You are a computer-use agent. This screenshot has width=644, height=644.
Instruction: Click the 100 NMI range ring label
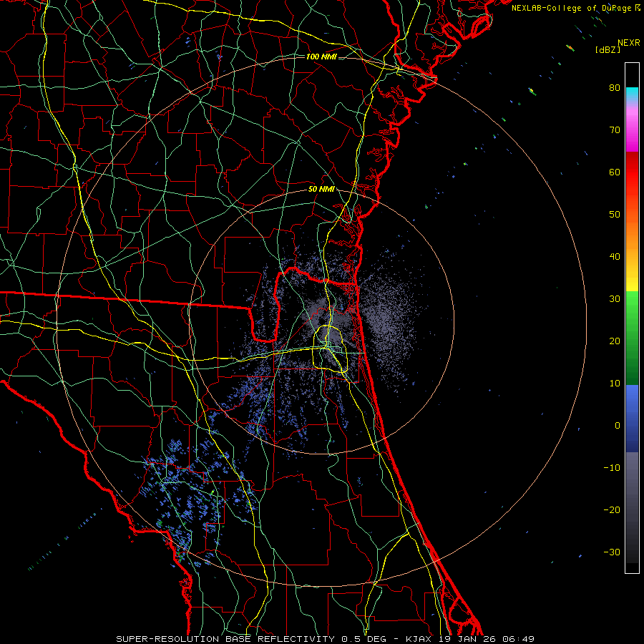coord(321,57)
